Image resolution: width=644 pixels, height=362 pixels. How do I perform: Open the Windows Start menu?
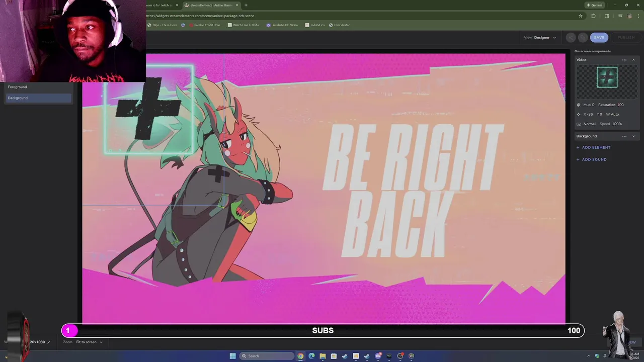232,356
